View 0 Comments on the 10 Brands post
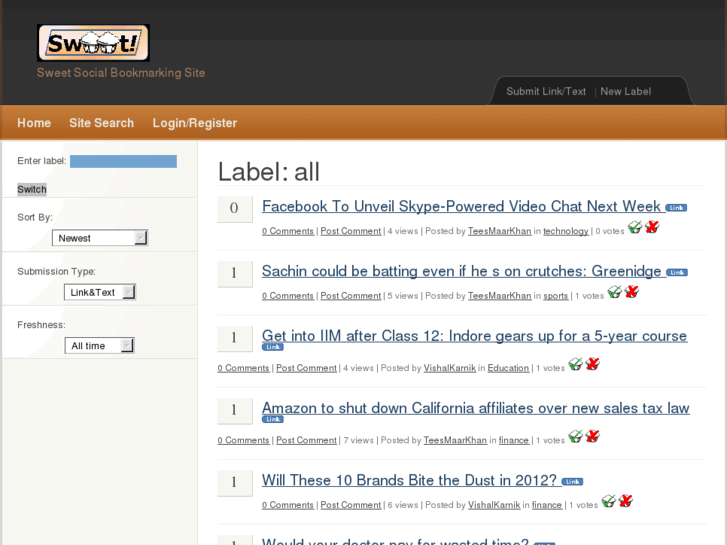 288,505
